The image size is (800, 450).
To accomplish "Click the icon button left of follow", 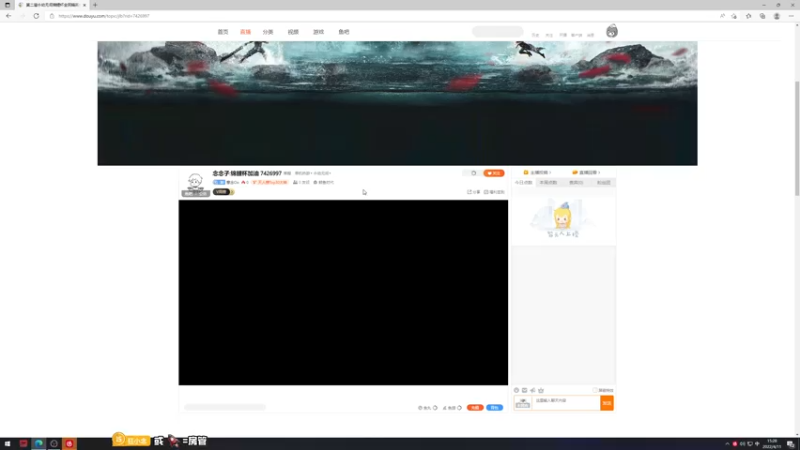I will pyautogui.click(x=473, y=173).
